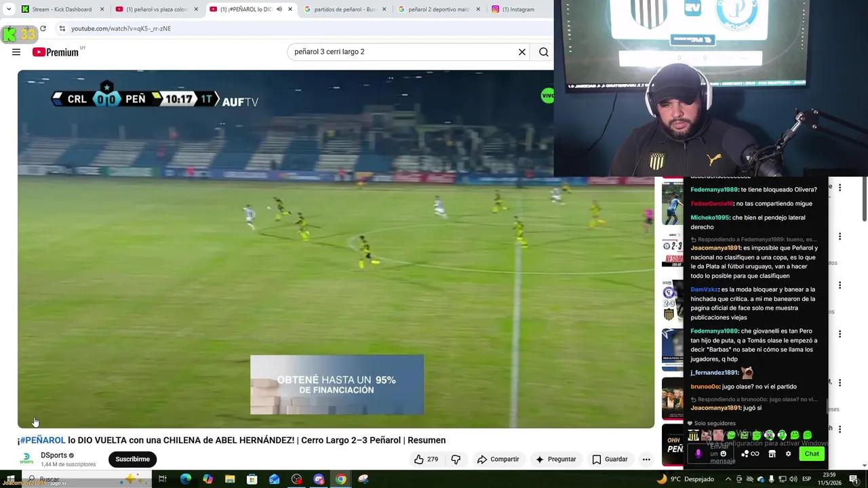Switch to the Stream - Kick Dashboard tab

pyautogui.click(x=61, y=9)
